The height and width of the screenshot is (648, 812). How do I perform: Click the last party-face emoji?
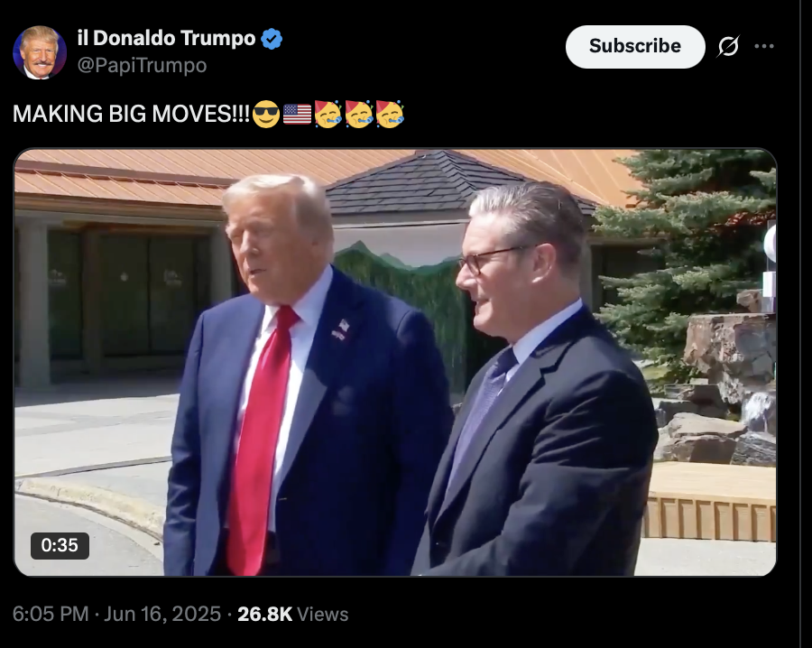(x=390, y=114)
